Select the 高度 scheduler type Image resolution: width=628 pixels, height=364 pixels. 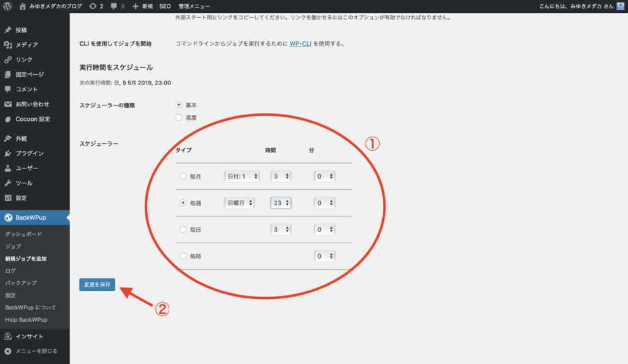point(178,117)
